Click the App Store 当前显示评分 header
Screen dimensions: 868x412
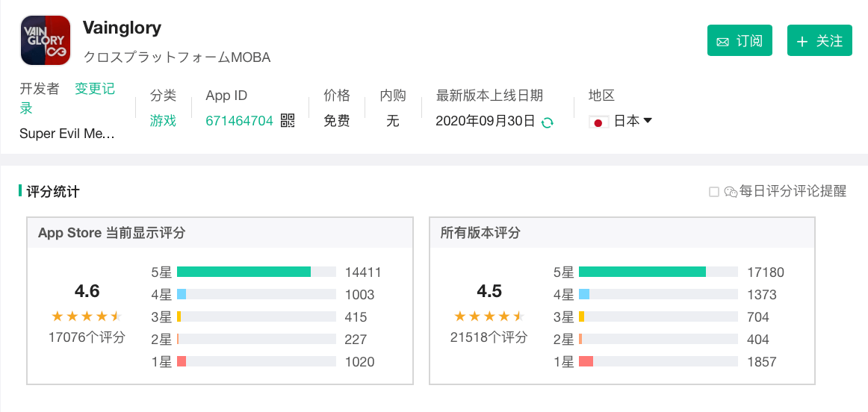click(x=111, y=233)
